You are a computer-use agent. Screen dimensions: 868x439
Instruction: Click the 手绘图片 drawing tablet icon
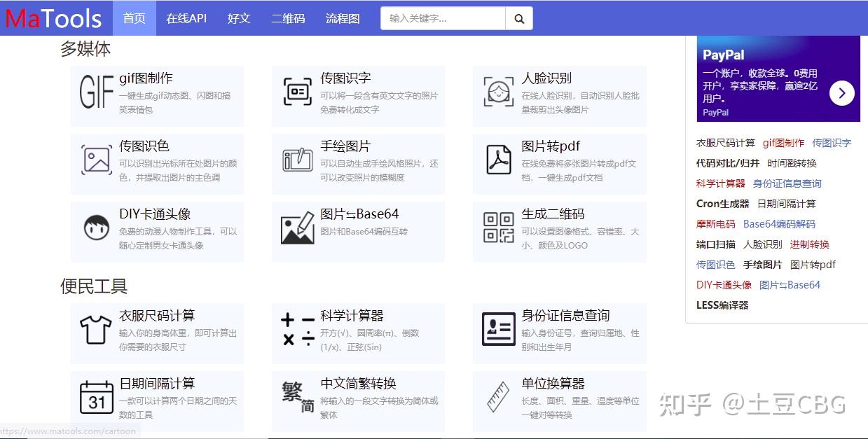pos(298,160)
